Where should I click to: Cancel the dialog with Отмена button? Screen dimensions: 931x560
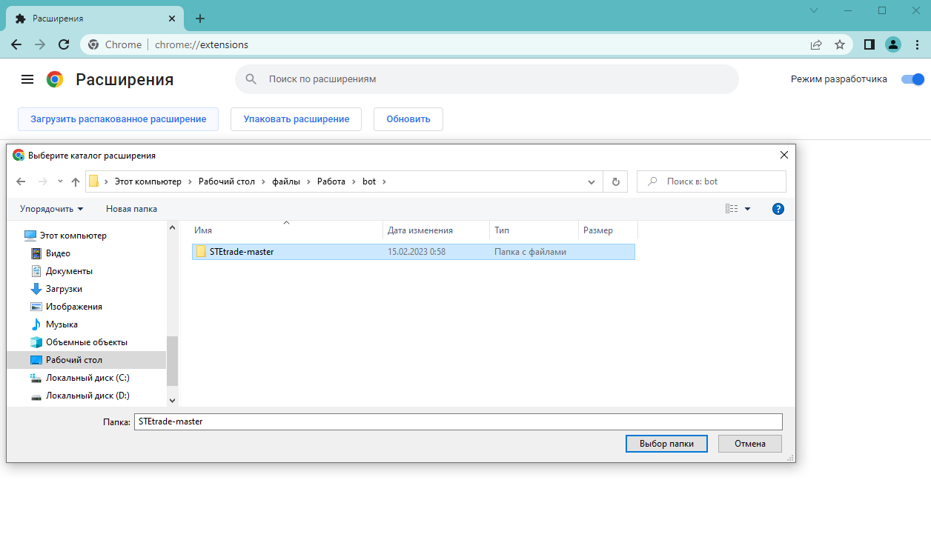750,444
